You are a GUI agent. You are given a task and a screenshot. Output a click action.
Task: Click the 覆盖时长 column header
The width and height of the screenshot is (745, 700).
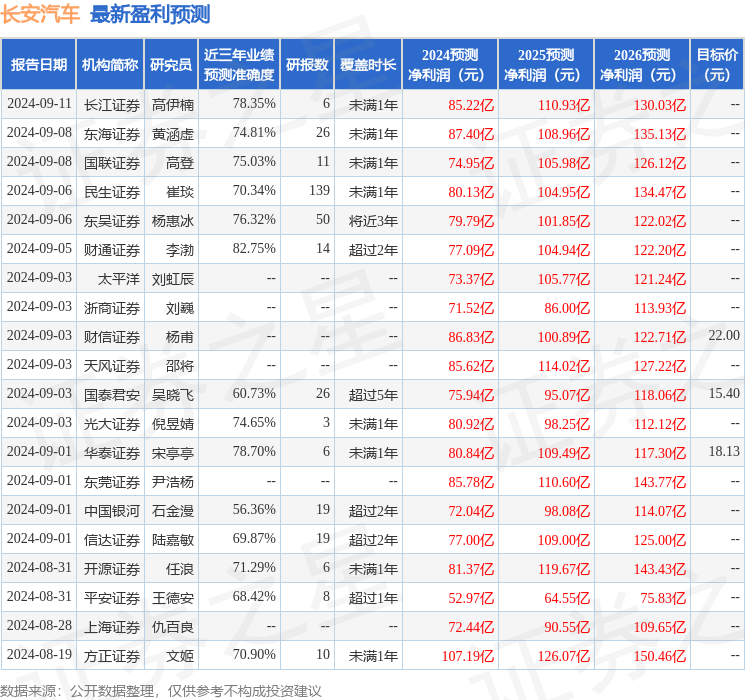368,64
